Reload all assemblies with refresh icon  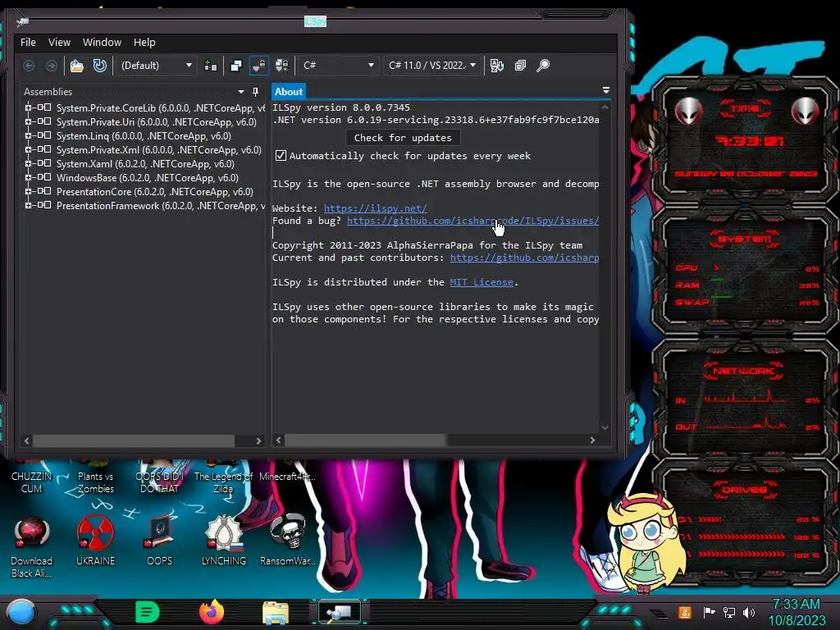(x=100, y=66)
